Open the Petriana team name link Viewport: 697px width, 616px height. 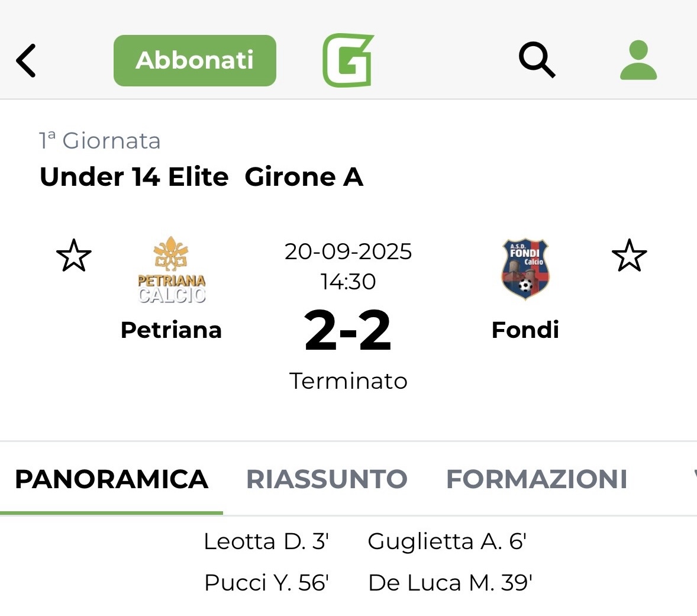pos(171,330)
